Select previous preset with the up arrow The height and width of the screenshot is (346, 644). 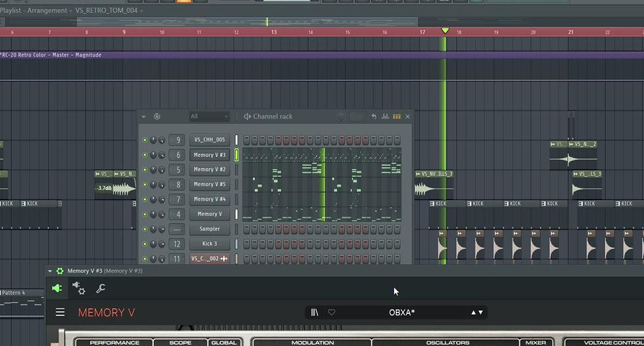tap(473, 313)
